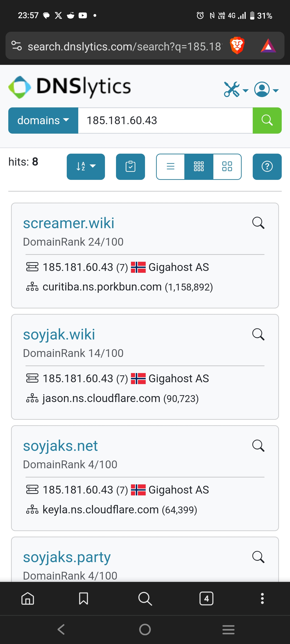The width and height of the screenshot is (290, 644).
Task: Click IP 185.181.60.43 in soyjaks.net card
Action: coord(78,490)
